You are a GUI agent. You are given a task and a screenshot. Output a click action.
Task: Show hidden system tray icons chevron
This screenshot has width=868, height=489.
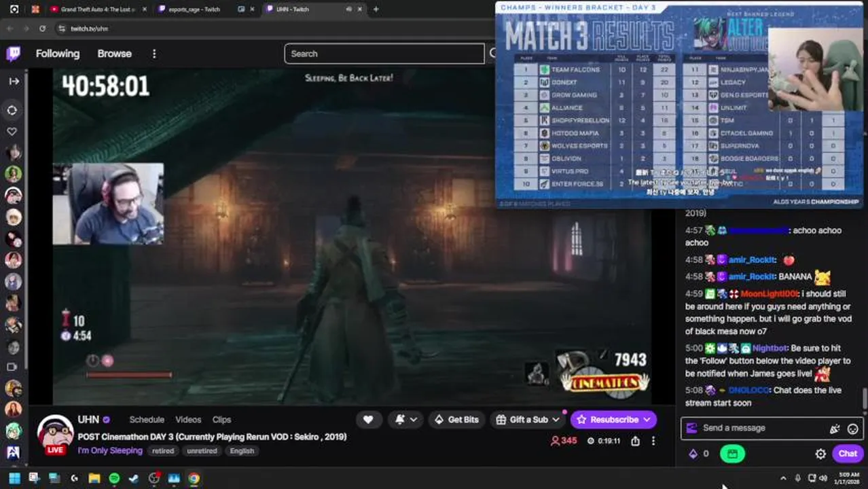(x=783, y=478)
